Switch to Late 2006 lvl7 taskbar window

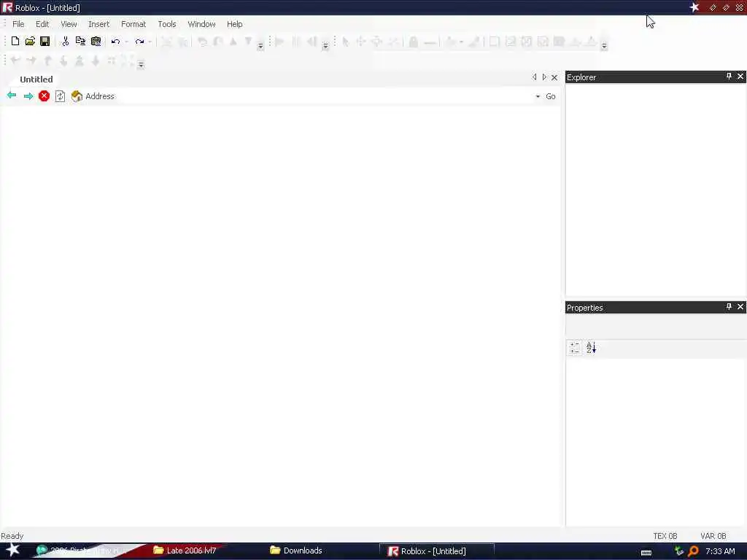click(x=185, y=551)
